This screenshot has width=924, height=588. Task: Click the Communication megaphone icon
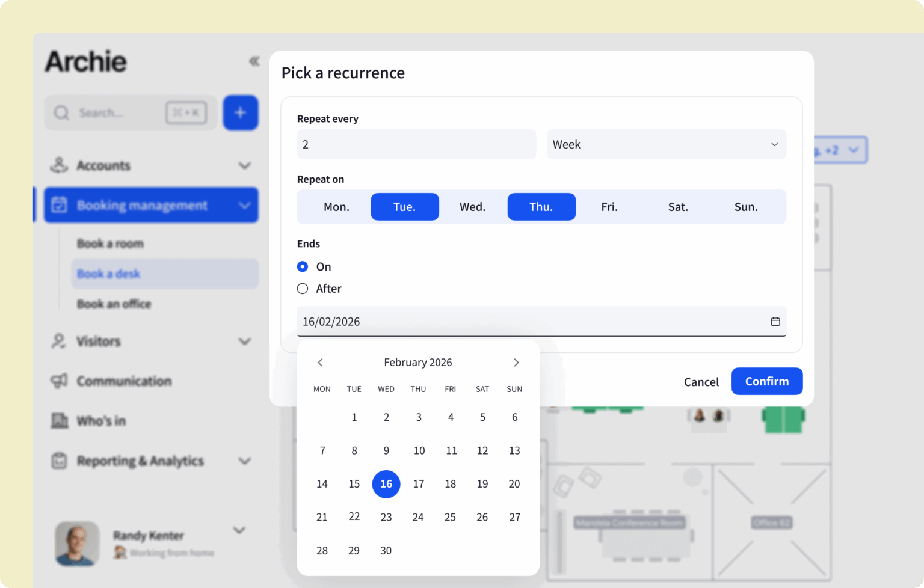58,381
